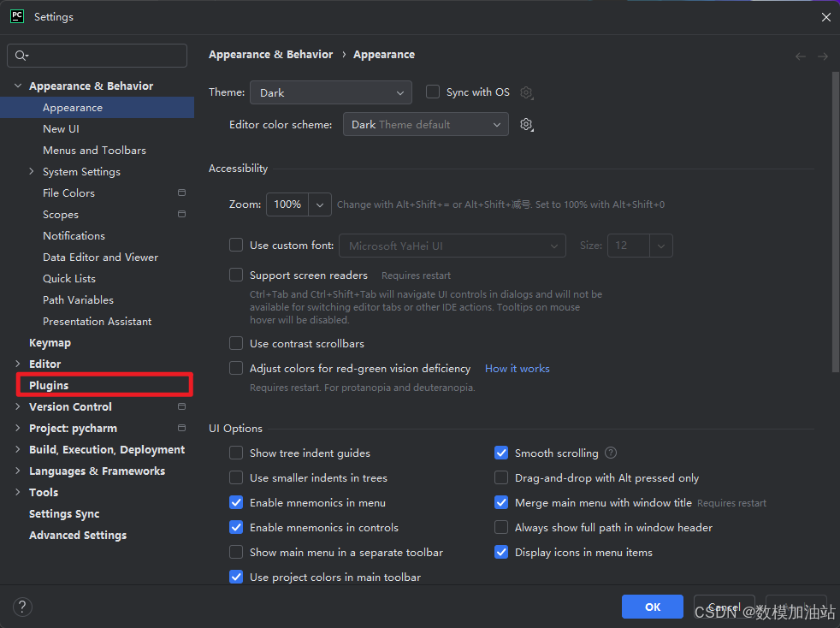Uncheck Smooth scrolling option

(x=501, y=453)
